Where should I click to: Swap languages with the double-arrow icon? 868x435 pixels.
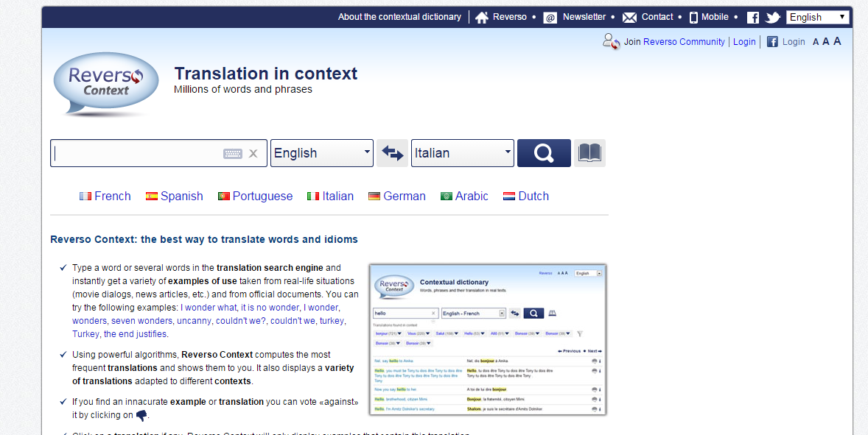[392, 153]
